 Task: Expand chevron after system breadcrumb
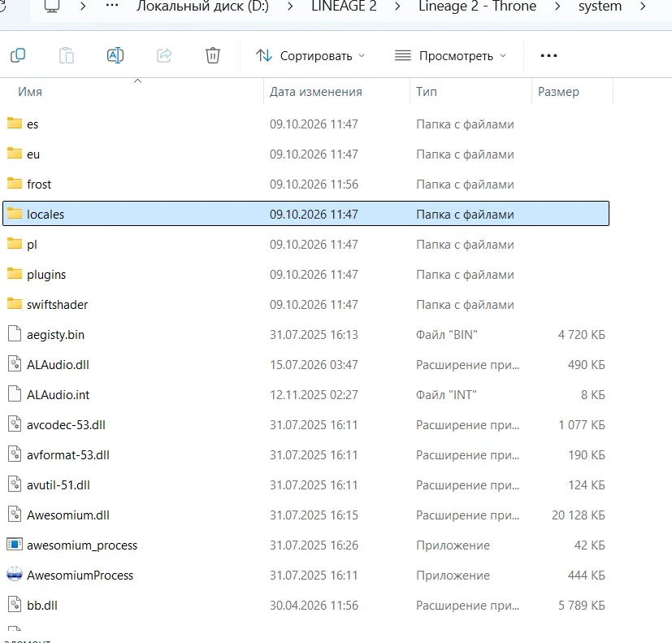pyautogui.click(x=643, y=7)
